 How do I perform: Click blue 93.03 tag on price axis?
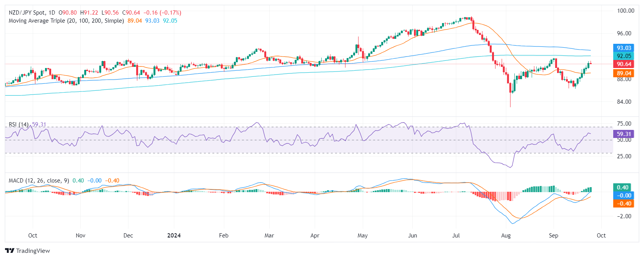coord(624,48)
